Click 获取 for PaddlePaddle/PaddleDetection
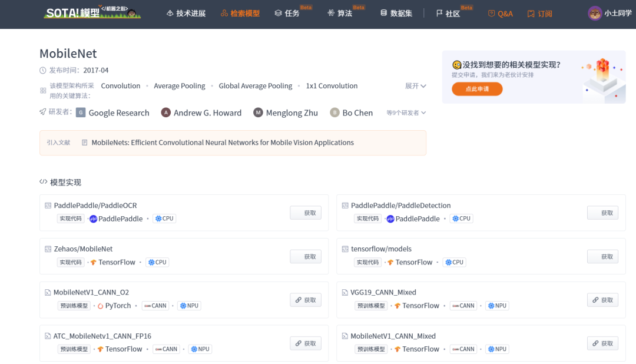The width and height of the screenshot is (636, 364). (x=603, y=213)
